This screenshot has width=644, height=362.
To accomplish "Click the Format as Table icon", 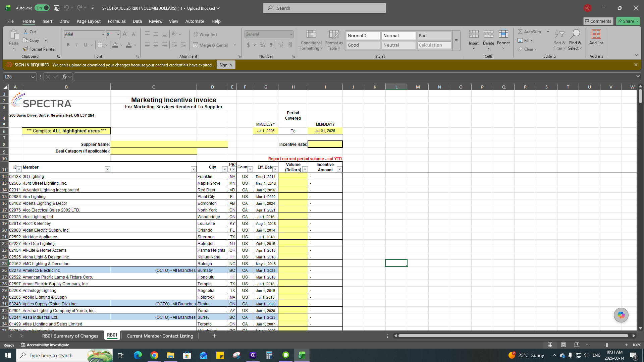I will tap(334, 40).
